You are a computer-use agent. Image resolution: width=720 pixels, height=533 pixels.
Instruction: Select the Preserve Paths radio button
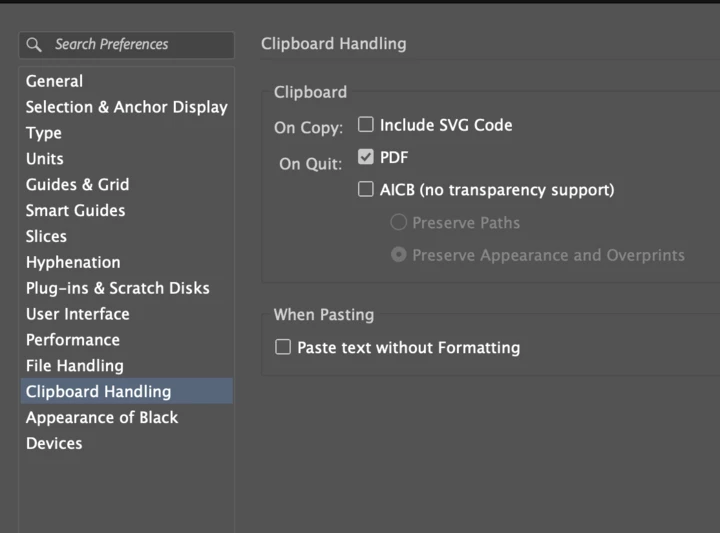coord(399,223)
